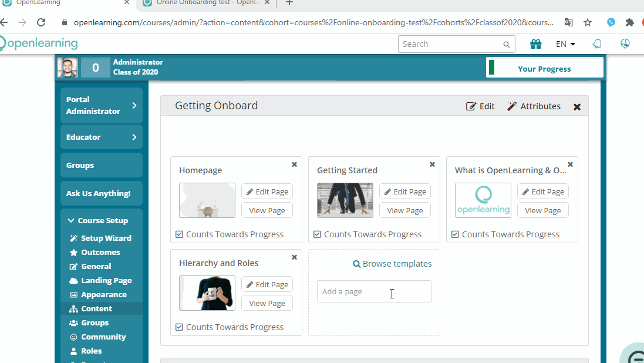
Task: Open the browser extensions puzzle icon
Action: [630, 22]
